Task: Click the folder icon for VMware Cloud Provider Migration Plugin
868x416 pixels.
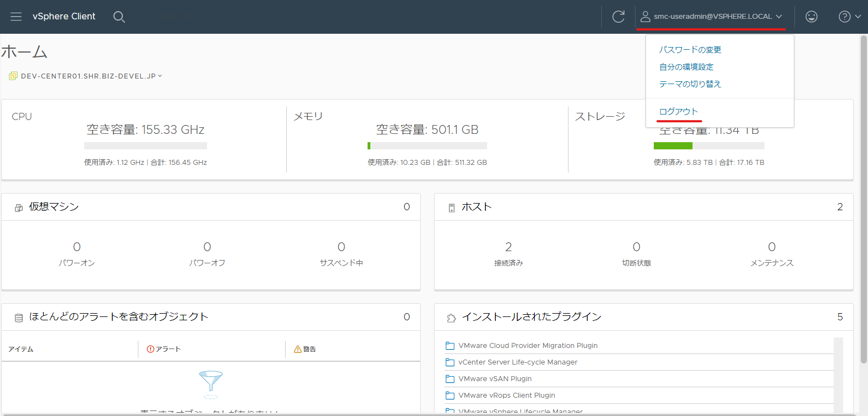Action: click(x=450, y=346)
